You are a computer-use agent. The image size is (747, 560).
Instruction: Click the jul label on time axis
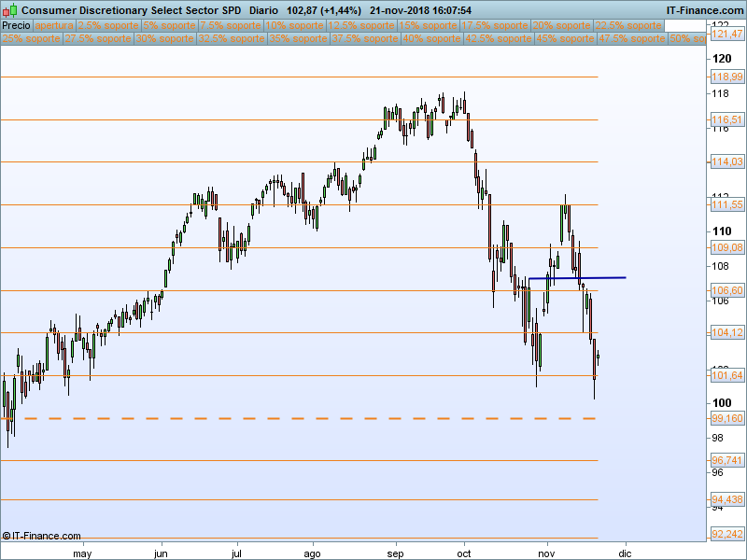tap(236, 553)
